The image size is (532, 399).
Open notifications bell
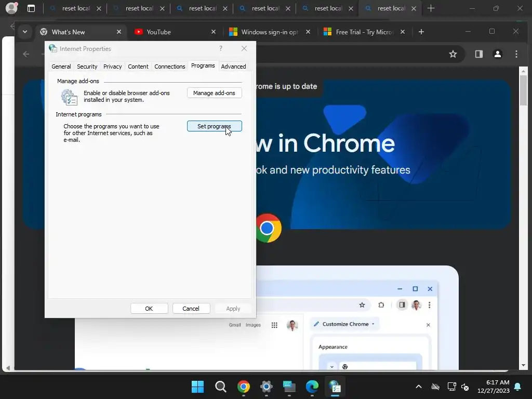coord(518,387)
